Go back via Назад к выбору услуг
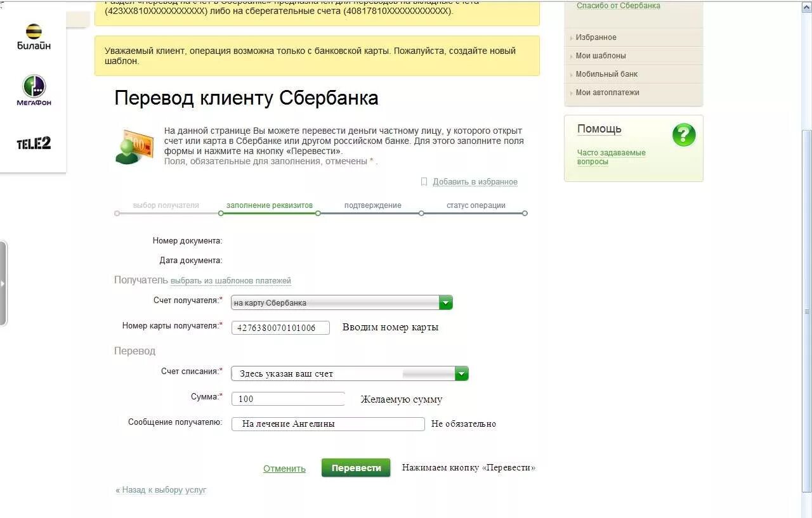 [x=161, y=490]
